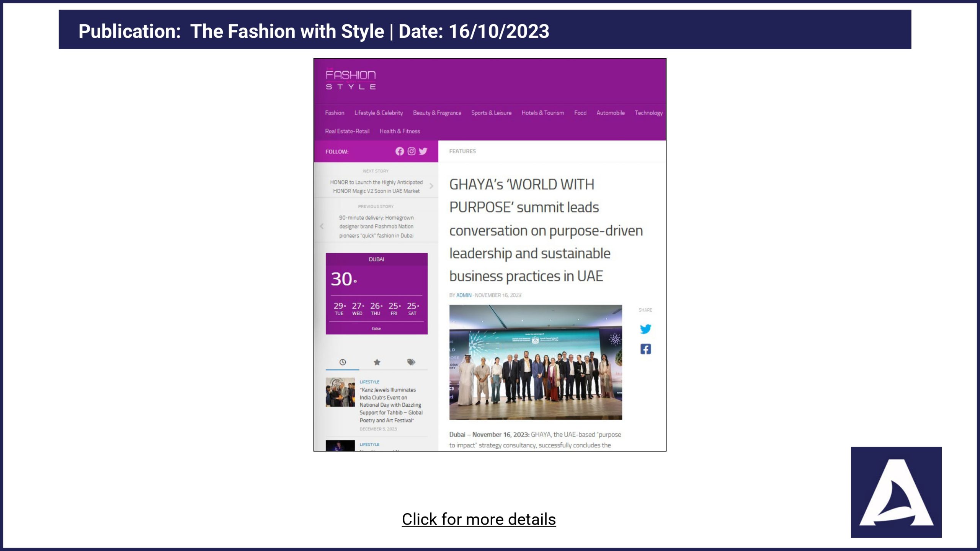Open the Technology menu item

pyautogui.click(x=648, y=113)
